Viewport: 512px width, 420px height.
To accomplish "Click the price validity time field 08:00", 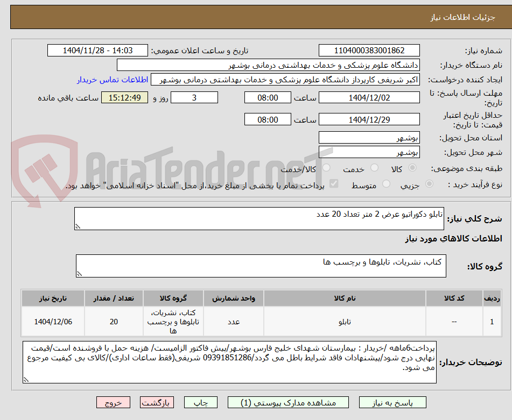I will (268, 120).
